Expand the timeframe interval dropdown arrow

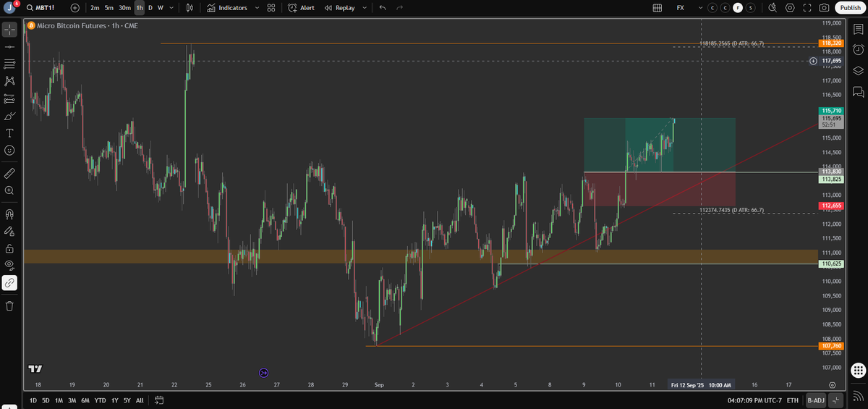pos(171,7)
